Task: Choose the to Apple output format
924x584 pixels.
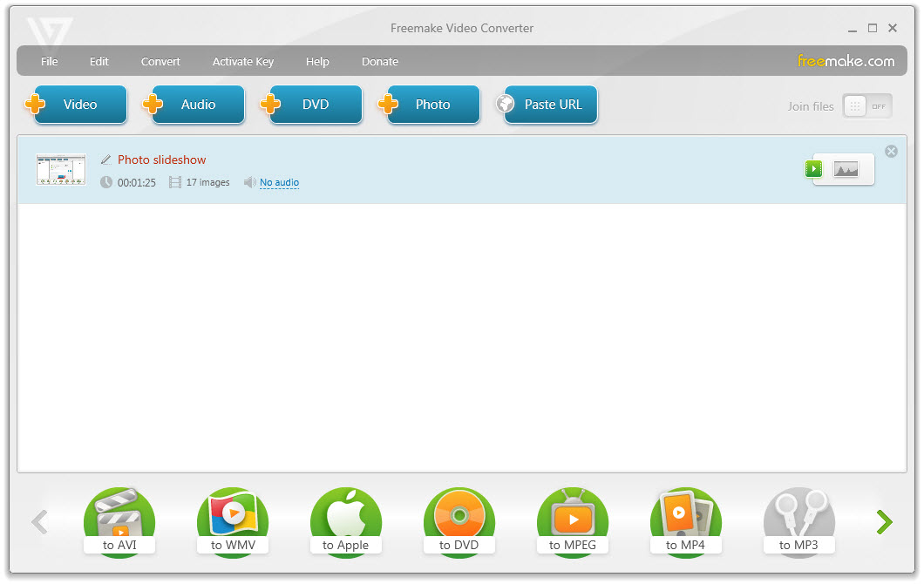Action: pos(346,521)
